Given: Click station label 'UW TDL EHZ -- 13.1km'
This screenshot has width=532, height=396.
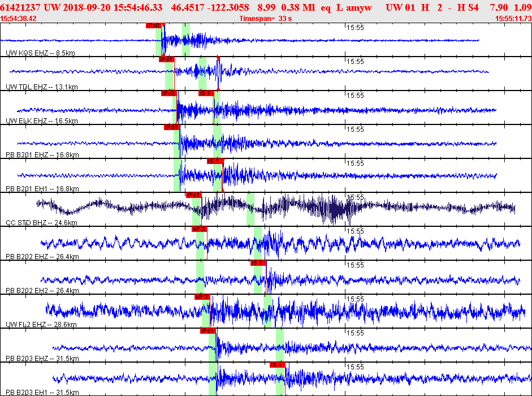Looking at the screenshot, I should pos(42,87).
